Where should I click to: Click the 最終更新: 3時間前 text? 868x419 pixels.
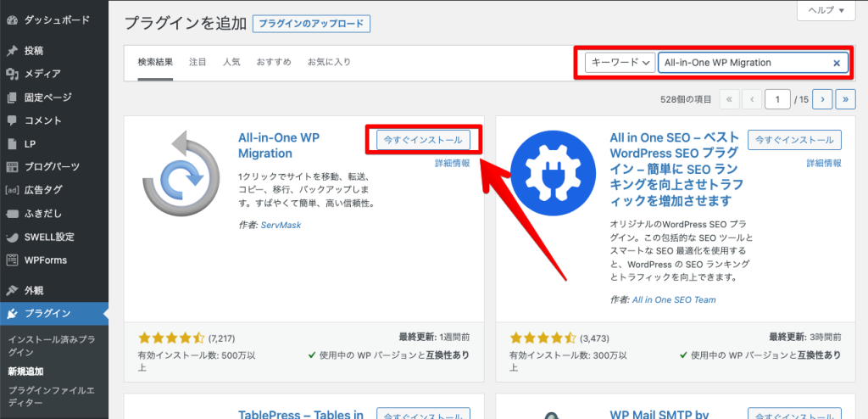(x=805, y=337)
